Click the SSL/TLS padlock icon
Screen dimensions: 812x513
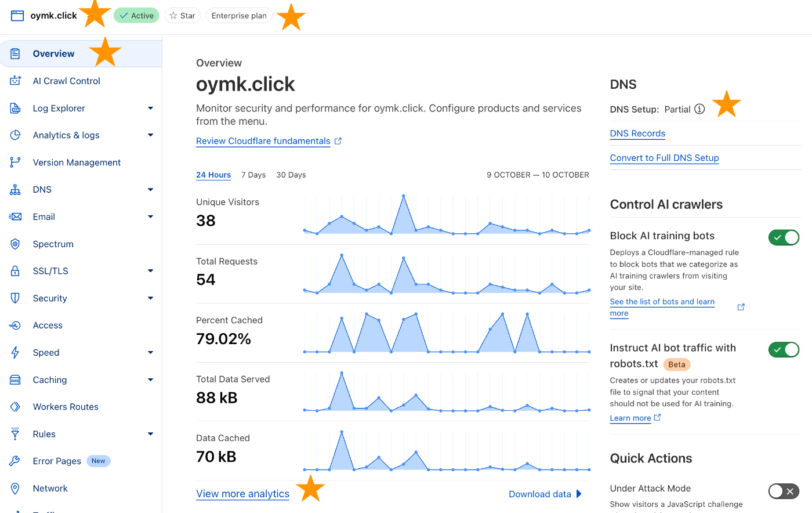tap(16, 271)
